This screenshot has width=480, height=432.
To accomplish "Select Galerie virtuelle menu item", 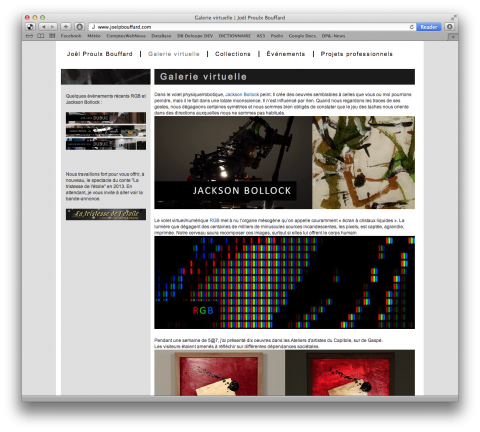I will tap(174, 54).
